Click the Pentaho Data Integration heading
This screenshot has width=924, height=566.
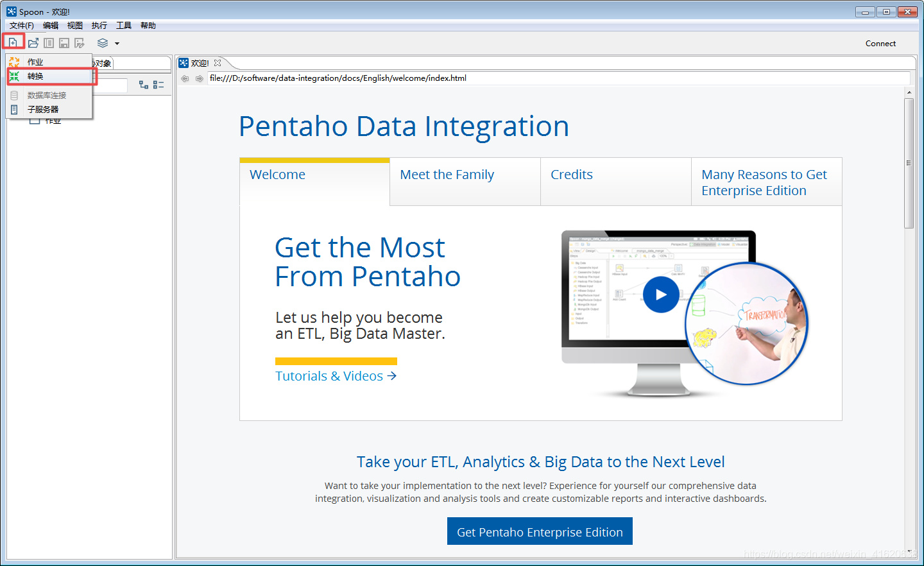(404, 126)
